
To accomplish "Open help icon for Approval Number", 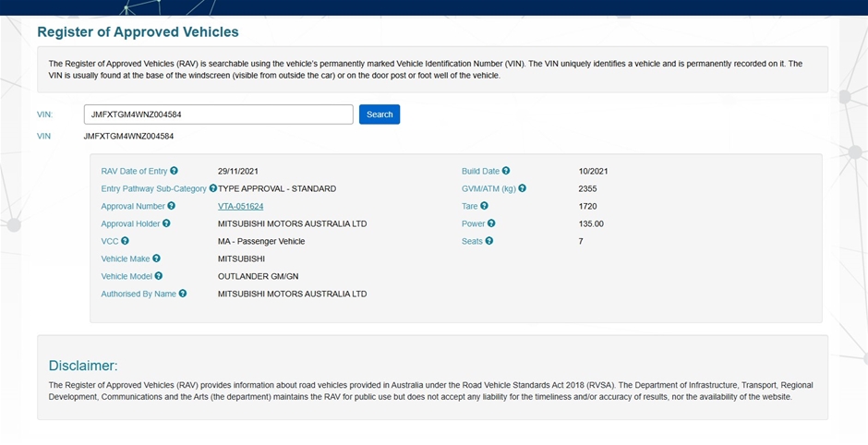I will click(x=172, y=206).
